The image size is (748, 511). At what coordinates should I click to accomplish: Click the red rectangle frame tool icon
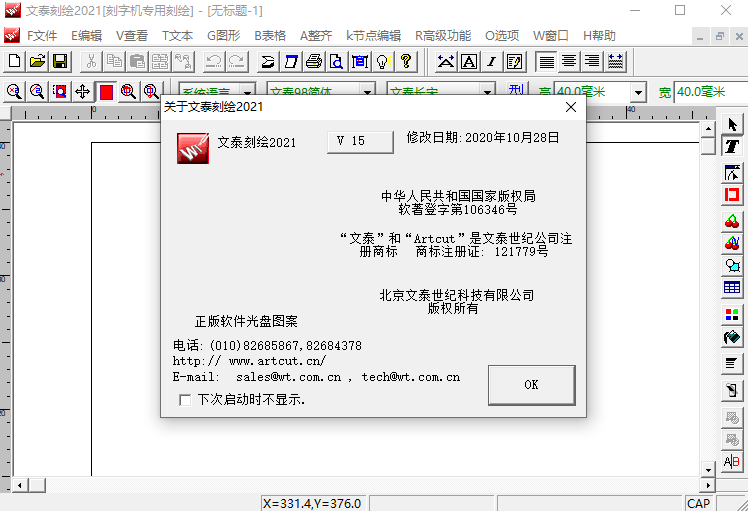[732, 195]
